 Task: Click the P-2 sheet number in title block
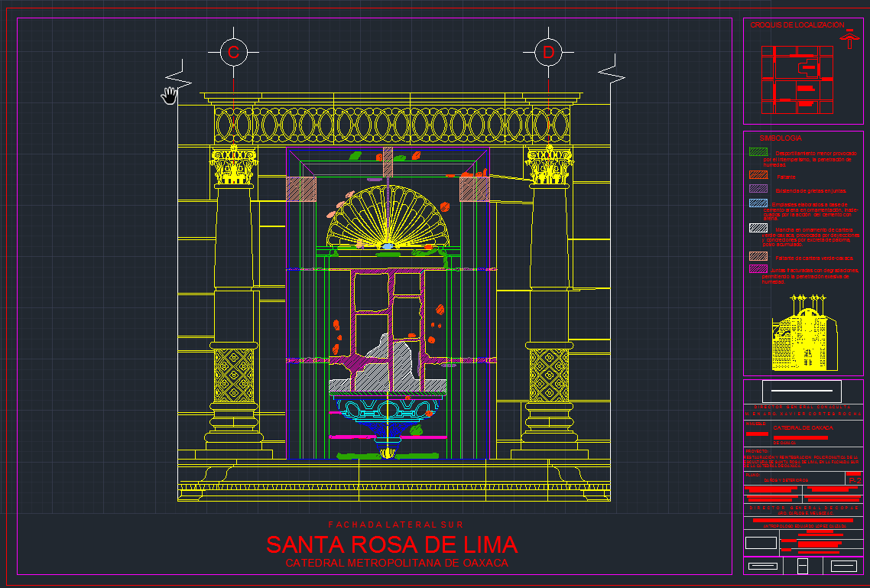click(854, 479)
